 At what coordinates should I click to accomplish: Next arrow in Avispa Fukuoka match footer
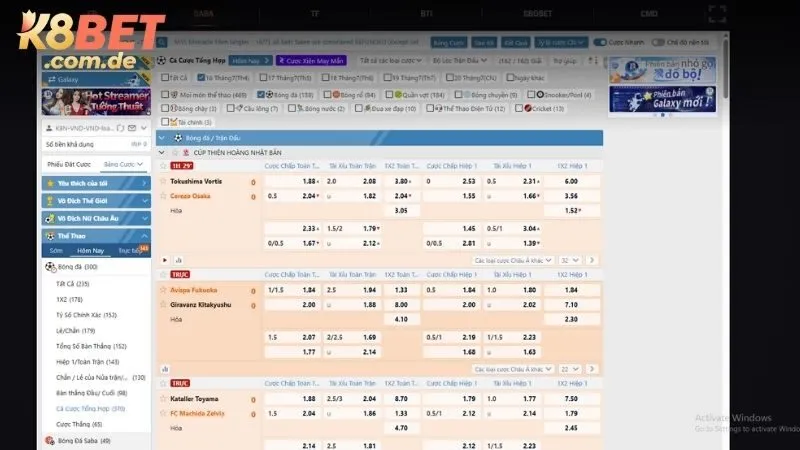592,369
